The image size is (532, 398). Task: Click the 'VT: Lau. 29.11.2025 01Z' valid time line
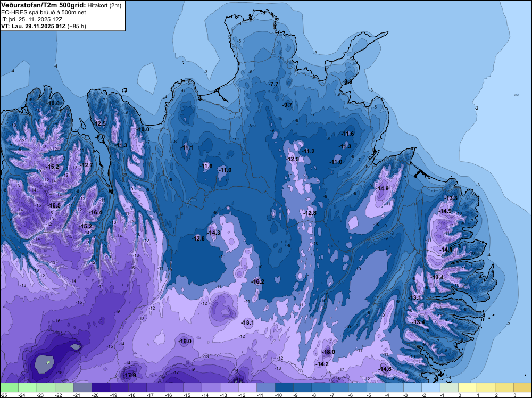[x=33, y=26]
